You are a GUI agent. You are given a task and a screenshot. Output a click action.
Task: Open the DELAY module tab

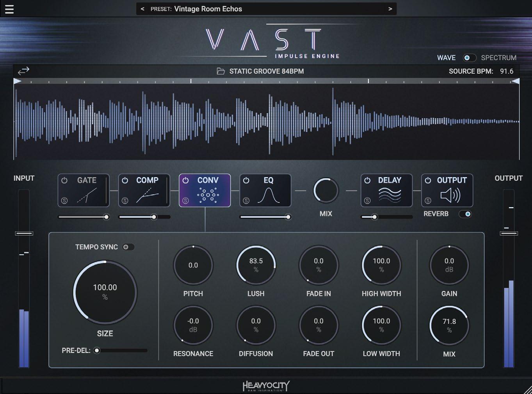[x=386, y=190]
